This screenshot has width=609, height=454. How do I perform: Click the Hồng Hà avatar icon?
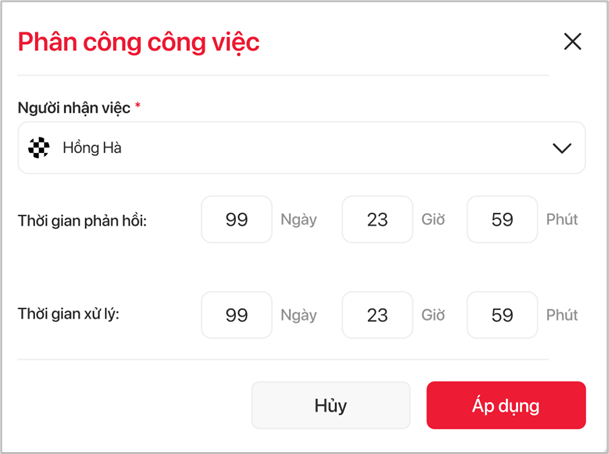39,148
